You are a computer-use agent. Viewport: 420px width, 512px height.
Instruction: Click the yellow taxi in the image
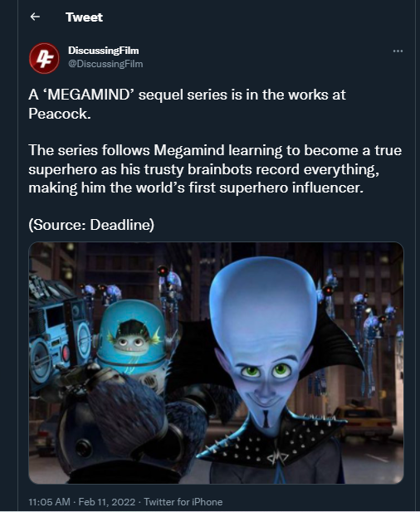366,422
